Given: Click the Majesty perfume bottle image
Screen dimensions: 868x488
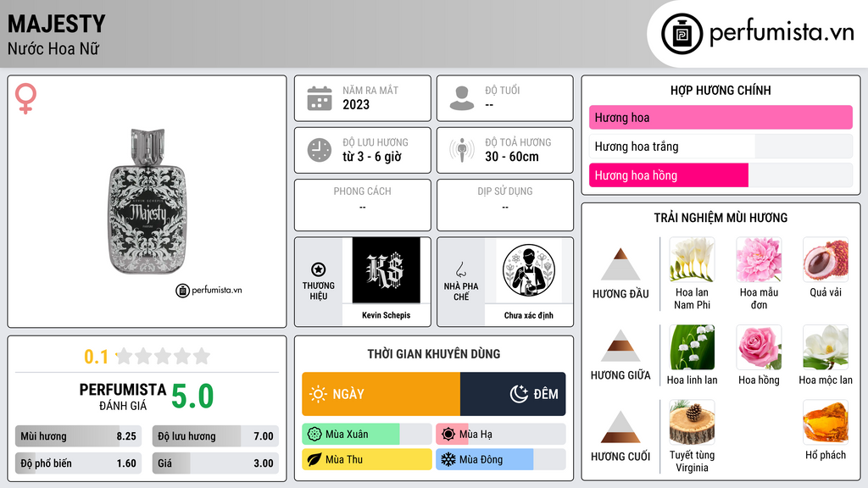Looking at the screenshot, I should pyautogui.click(x=147, y=202).
